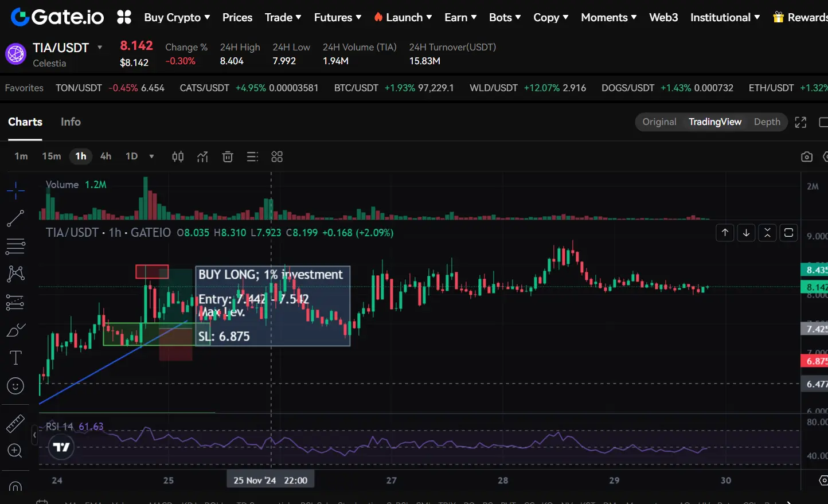Choose the long position forecasting tool
The width and height of the screenshot is (828, 504).
pyautogui.click(x=15, y=302)
